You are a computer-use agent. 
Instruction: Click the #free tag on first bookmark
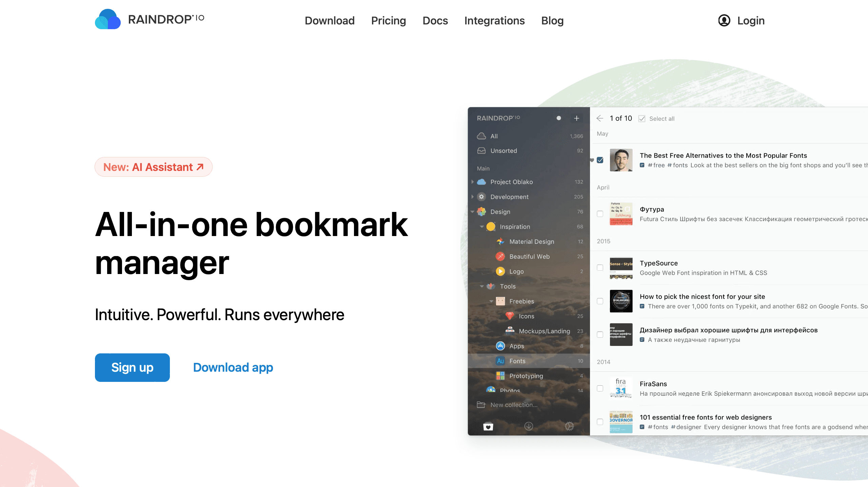pyautogui.click(x=656, y=165)
